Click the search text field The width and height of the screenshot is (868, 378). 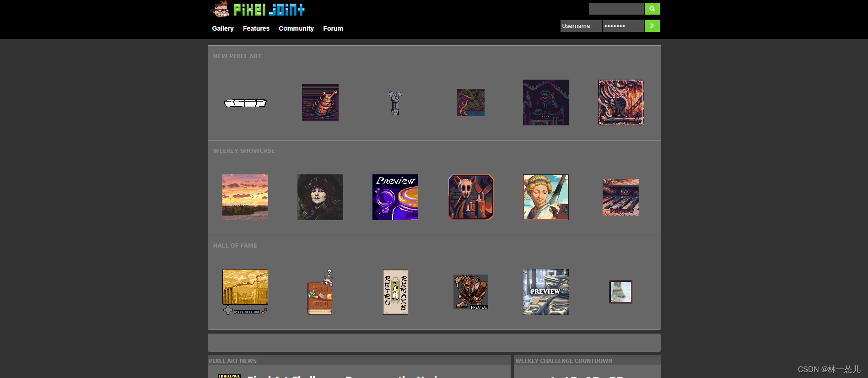point(616,9)
